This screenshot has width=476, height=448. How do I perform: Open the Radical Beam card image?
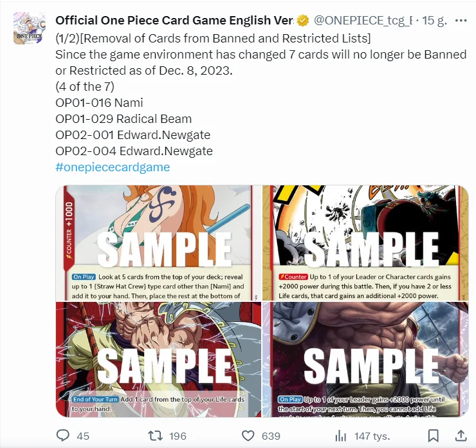click(x=365, y=243)
